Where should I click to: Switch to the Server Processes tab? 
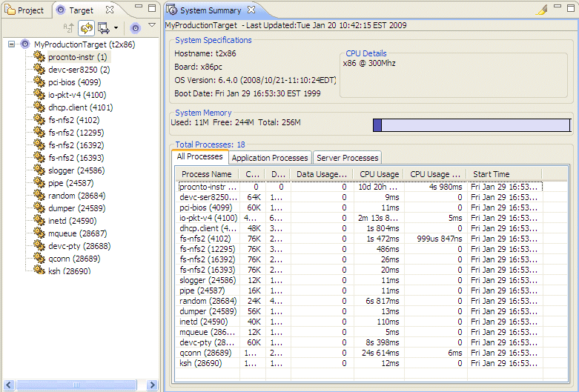pos(347,158)
